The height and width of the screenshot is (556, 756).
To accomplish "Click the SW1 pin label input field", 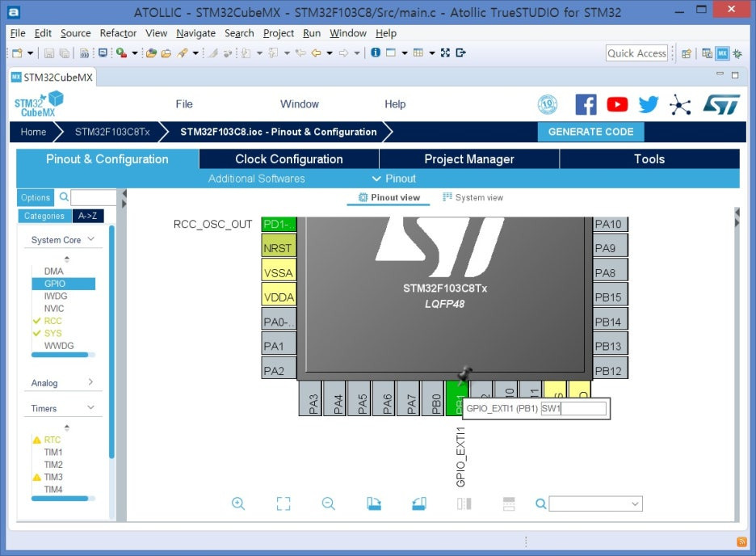I will coord(573,408).
